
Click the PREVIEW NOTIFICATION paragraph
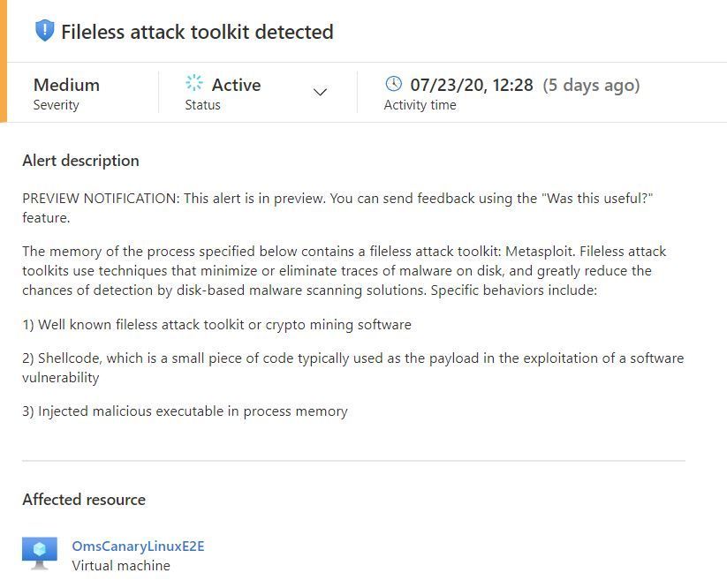(337, 207)
